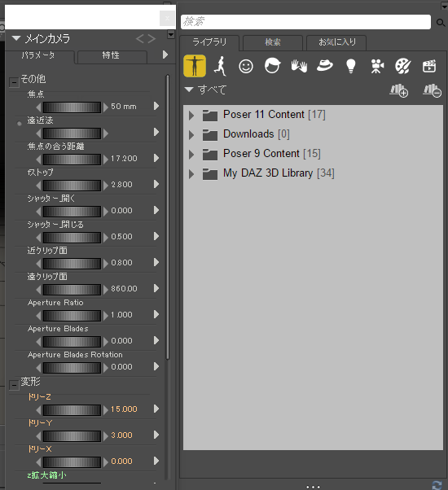Select the Cameras library category icon

pyautogui.click(x=376, y=66)
